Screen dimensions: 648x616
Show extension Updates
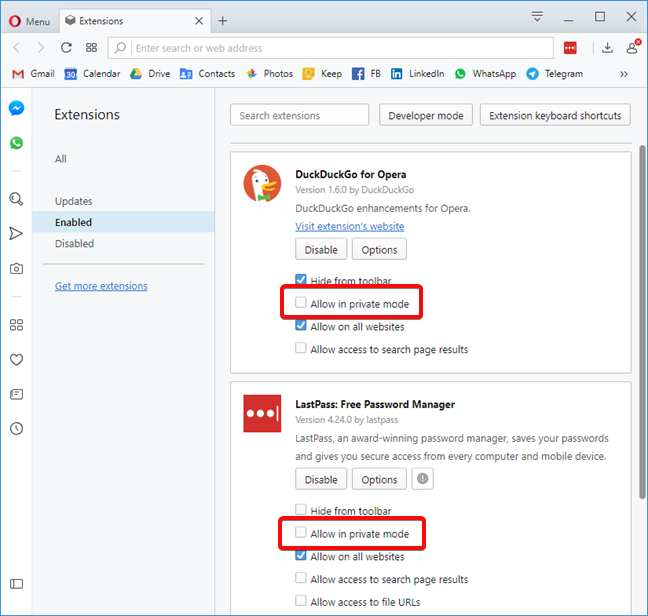pos(74,201)
